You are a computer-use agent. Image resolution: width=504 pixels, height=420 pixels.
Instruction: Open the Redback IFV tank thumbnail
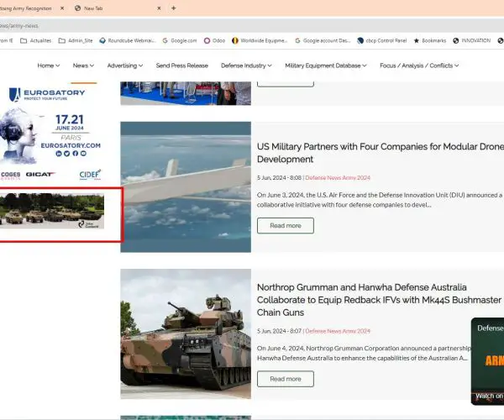tap(185, 333)
